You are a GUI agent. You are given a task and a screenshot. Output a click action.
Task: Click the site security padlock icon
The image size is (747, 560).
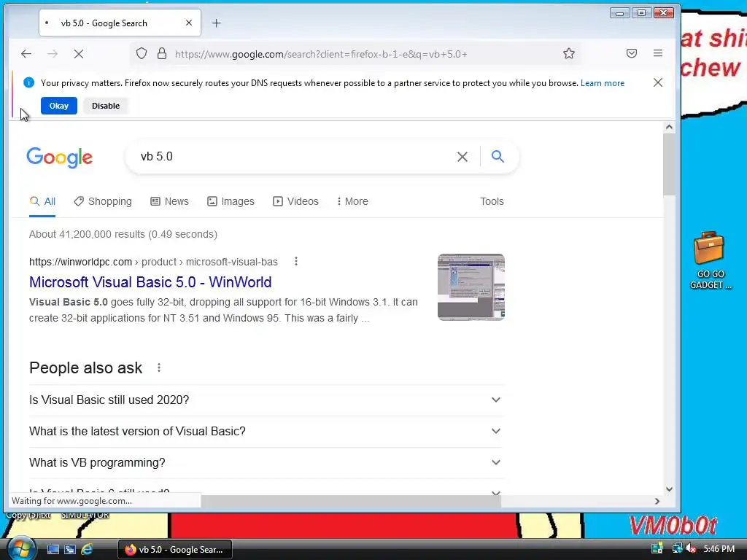[162, 53]
